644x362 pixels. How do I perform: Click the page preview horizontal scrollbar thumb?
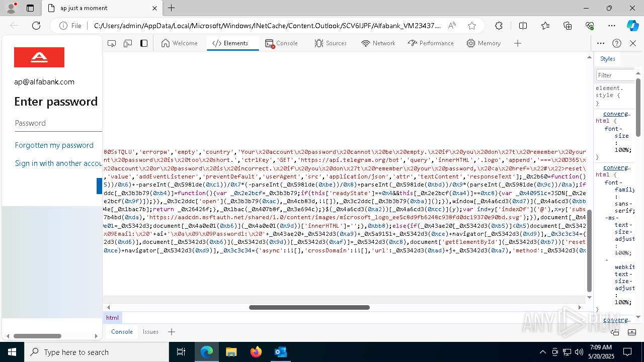point(38,336)
